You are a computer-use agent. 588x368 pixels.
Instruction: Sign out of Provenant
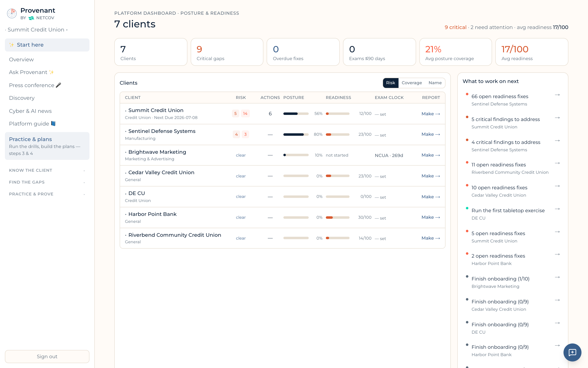tap(47, 356)
